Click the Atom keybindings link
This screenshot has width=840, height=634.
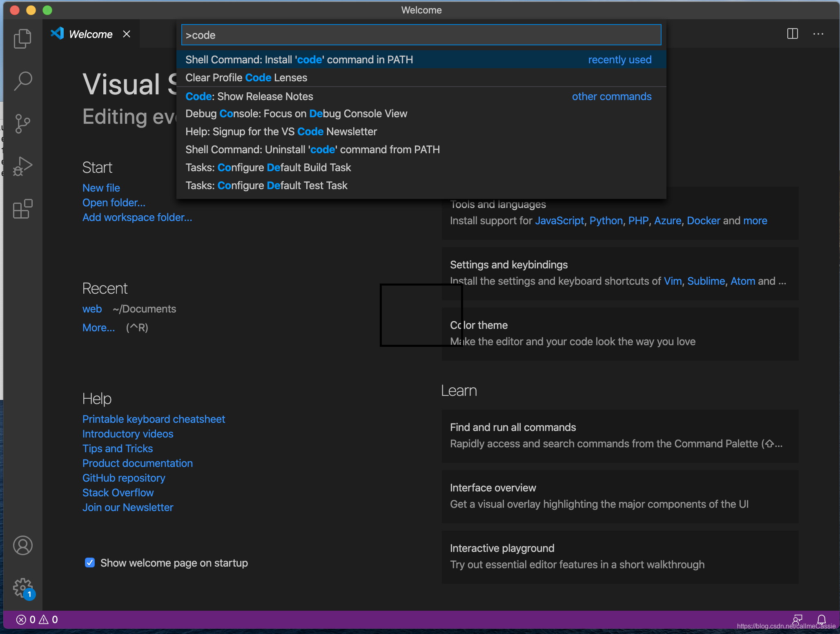coord(743,281)
